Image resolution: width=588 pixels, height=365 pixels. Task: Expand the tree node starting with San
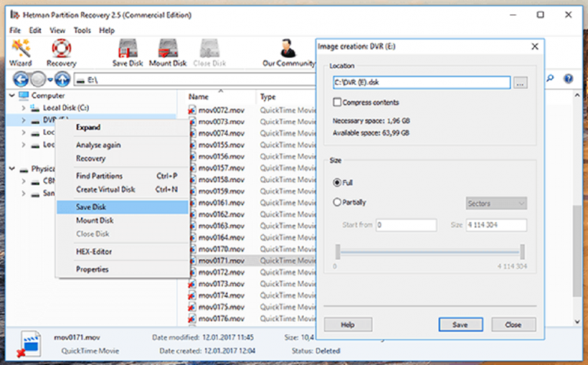pos(23,194)
